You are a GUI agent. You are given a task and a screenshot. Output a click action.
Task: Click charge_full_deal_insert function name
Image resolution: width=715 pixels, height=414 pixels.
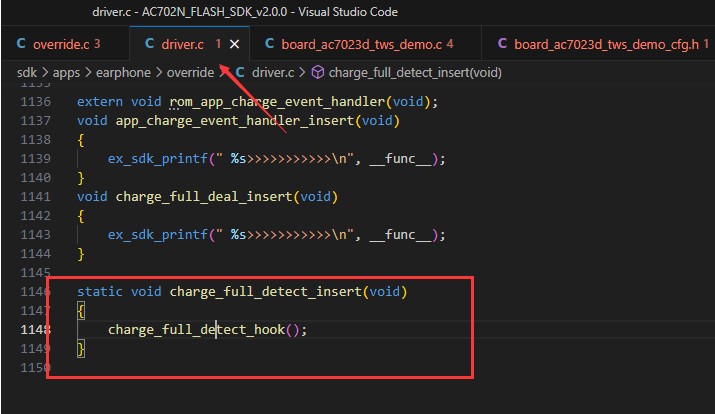(x=204, y=197)
